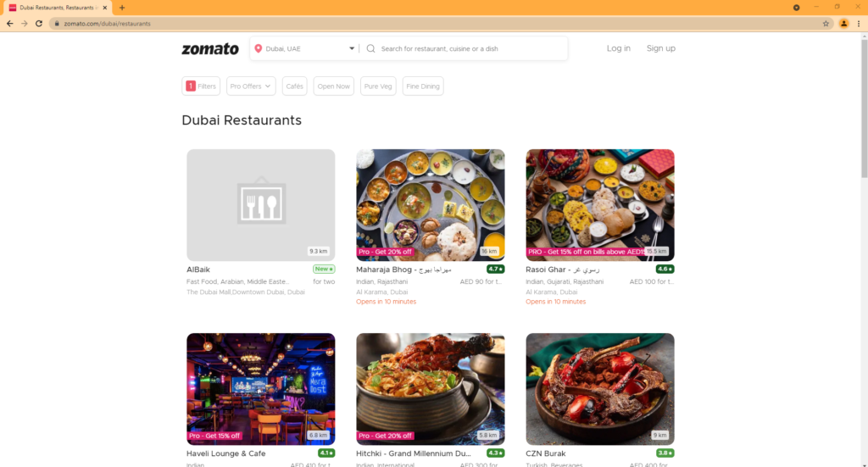Bookmark this page with the star icon
The height and width of the screenshot is (467, 868).
tap(826, 24)
